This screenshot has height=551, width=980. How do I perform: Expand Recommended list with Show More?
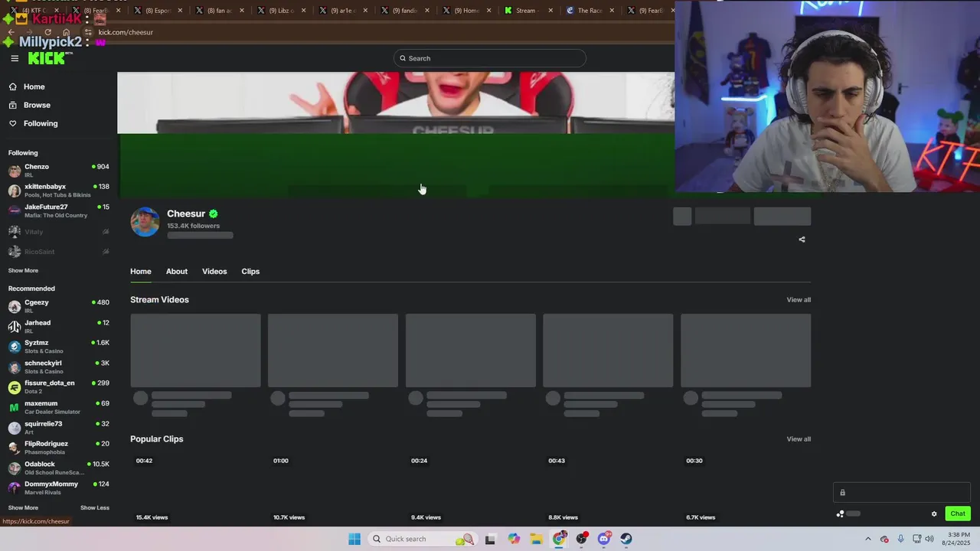23,507
